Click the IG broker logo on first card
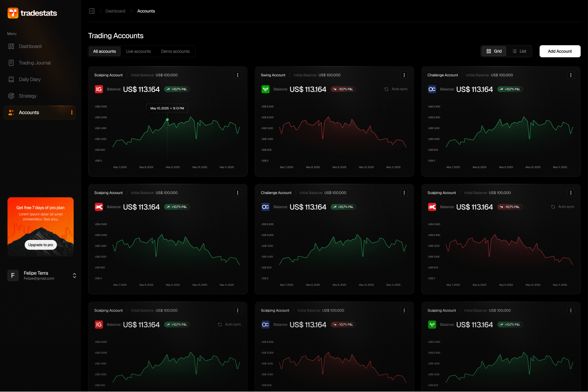The width and height of the screenshot is (588, 392). coord(99,89)
